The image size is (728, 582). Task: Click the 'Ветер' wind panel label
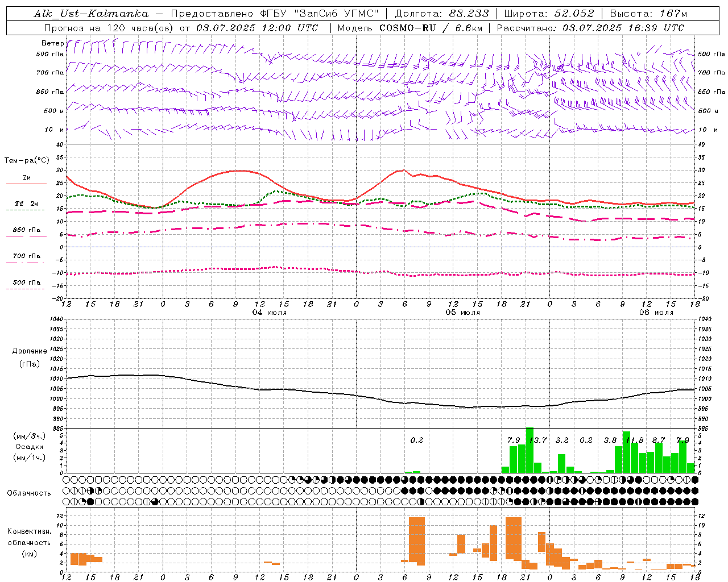(52, 43)
